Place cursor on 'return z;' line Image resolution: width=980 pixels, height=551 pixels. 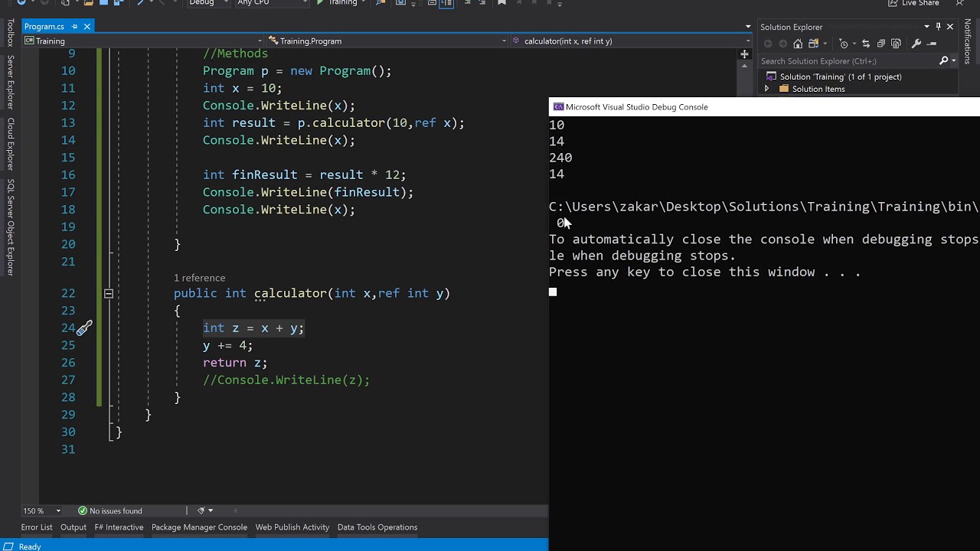(x=235, y=363)
